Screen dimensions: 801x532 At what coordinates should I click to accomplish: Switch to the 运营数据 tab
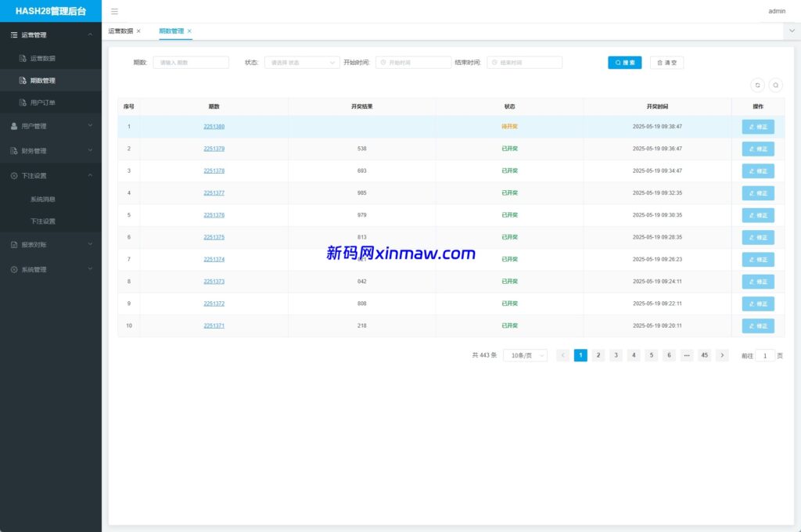click(x=120, y=31)
